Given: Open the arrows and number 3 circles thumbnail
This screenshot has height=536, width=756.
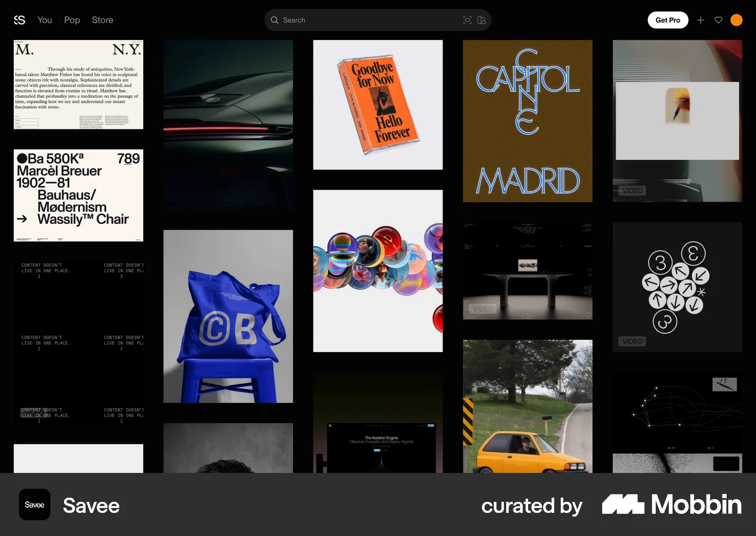Looking at the screenshot, I should pos(677,287).
